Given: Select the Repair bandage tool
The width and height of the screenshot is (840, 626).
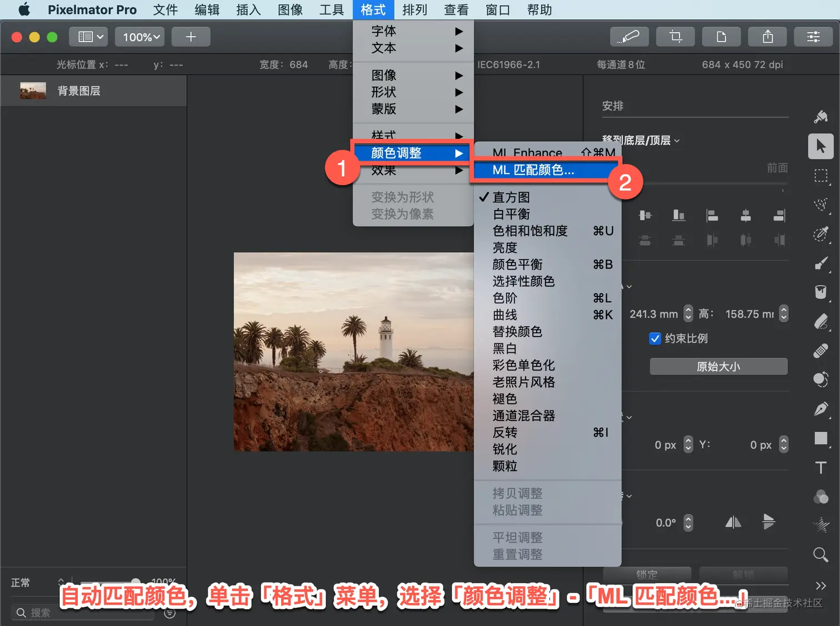Looking at the screenshot, I should click(821, 350).
